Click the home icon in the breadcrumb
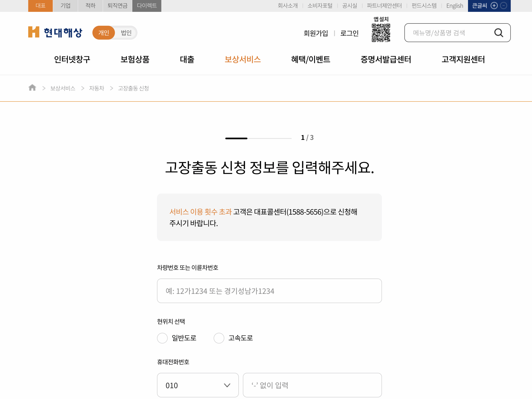Image resolution: width=532 pixels, height=399 pixels. pyautogui.click(x=32, y=87)
